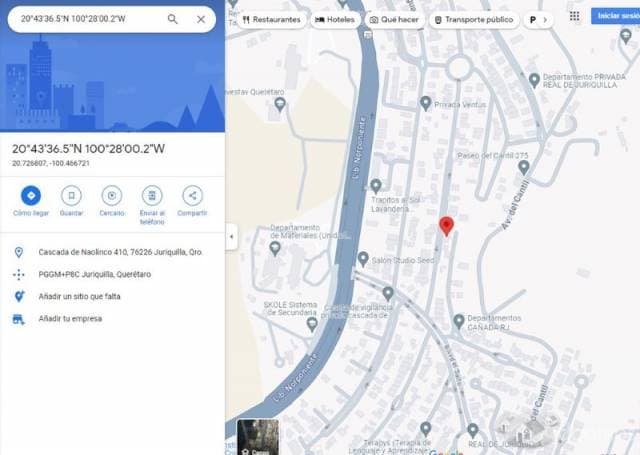Viewport: 640px width, 455px height.
Task: Click the Terapys map pin
Action: 425,429
